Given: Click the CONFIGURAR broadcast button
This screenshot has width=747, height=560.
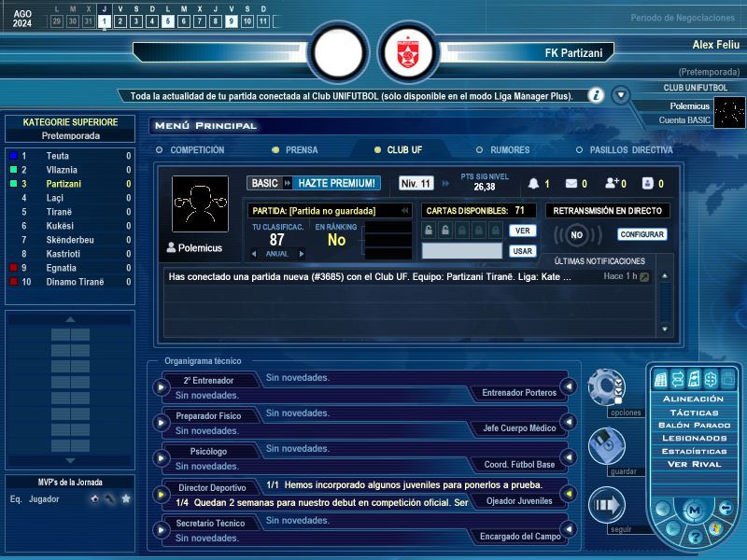Looking at the screenshot, I should [x=641, y=234].
